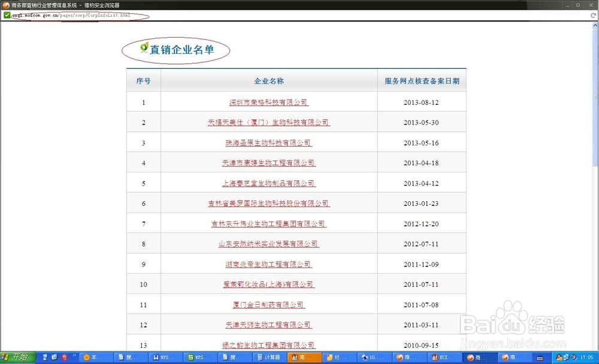Viewport: 599px width, 364px height.
Task: Click the 服务网点核查备案日期 column header
Action: click(422, 81)
